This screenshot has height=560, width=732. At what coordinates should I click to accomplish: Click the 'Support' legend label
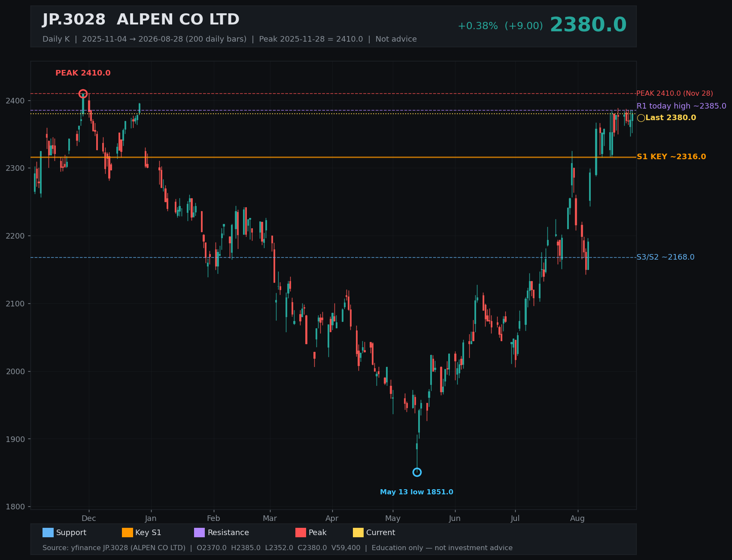(71, 533)
